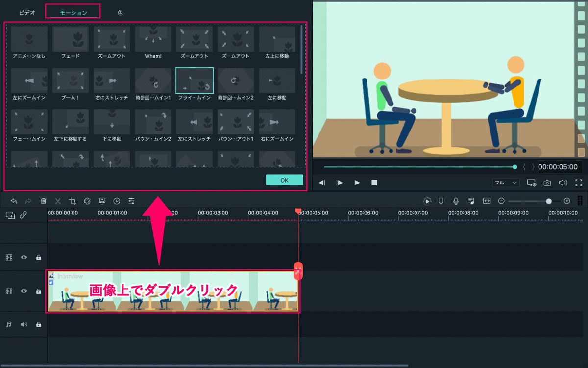Click the timeline horizontal scrollbar
This screenshot has width=588, height=368.
pyautogui.click(x=204, y=365)
